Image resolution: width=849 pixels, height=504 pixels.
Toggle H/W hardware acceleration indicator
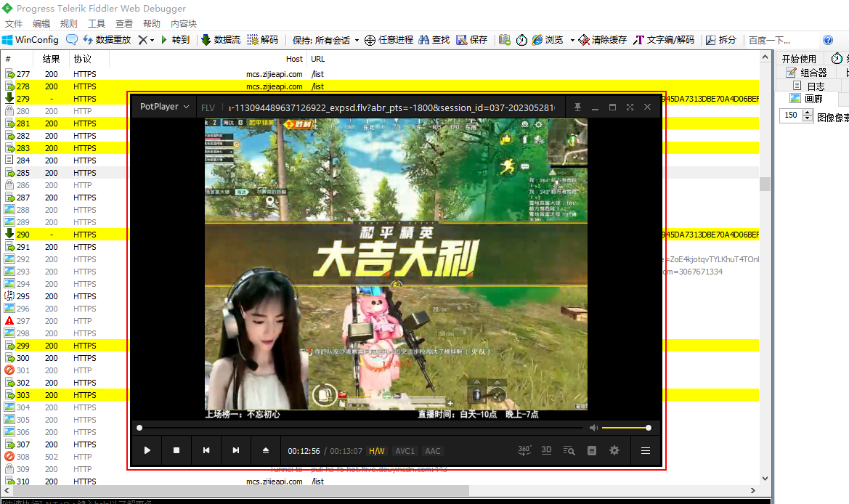(x=377, y=451)
